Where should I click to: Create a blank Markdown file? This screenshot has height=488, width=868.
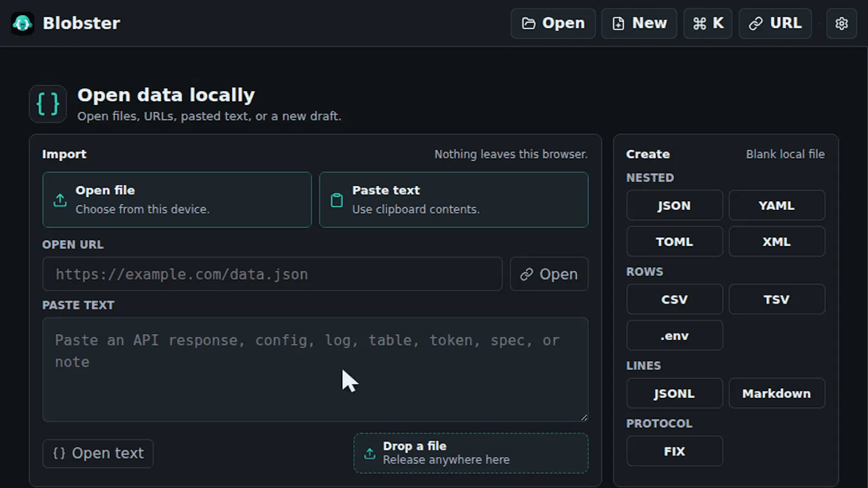click(777, 393)
